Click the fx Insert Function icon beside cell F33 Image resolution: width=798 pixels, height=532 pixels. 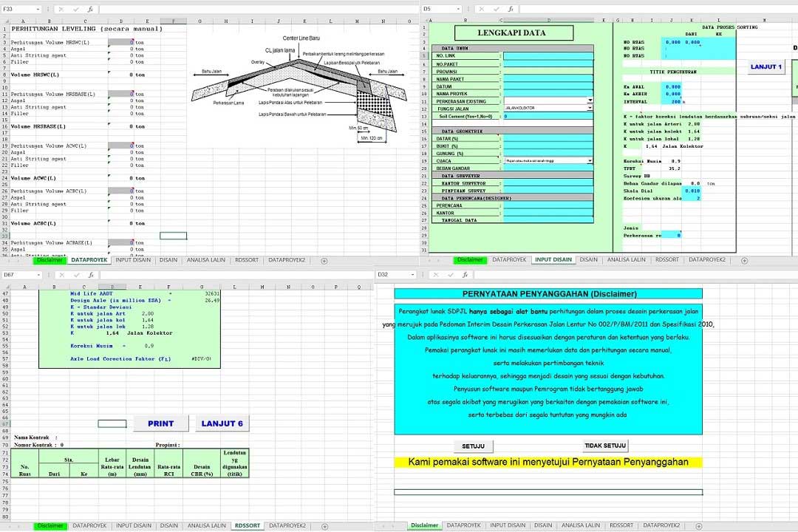pyautogui.click(x=90, y=9)
